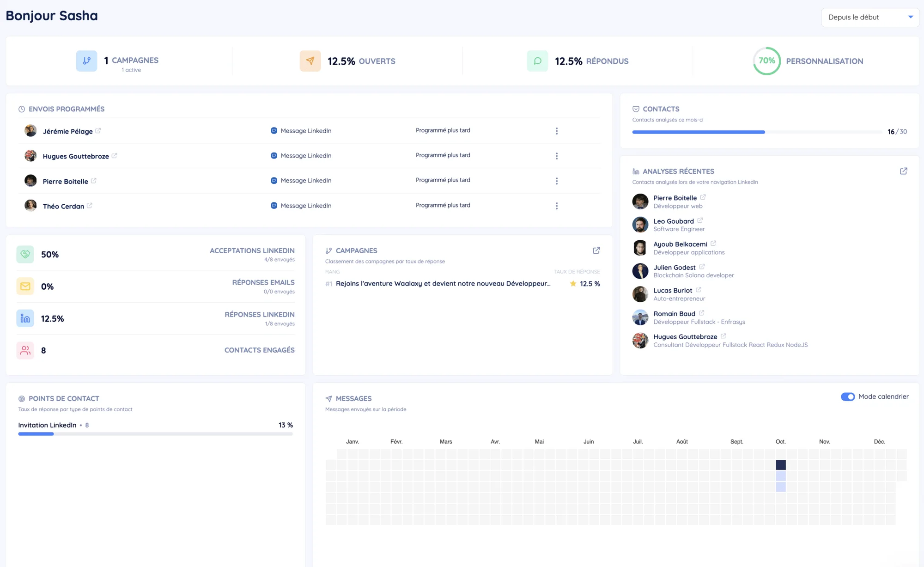Select Ayoub Belkacemi in recent analyses
Image resolution: width=924 pixels, height=567 pixels.
click(x=680, y=244)
